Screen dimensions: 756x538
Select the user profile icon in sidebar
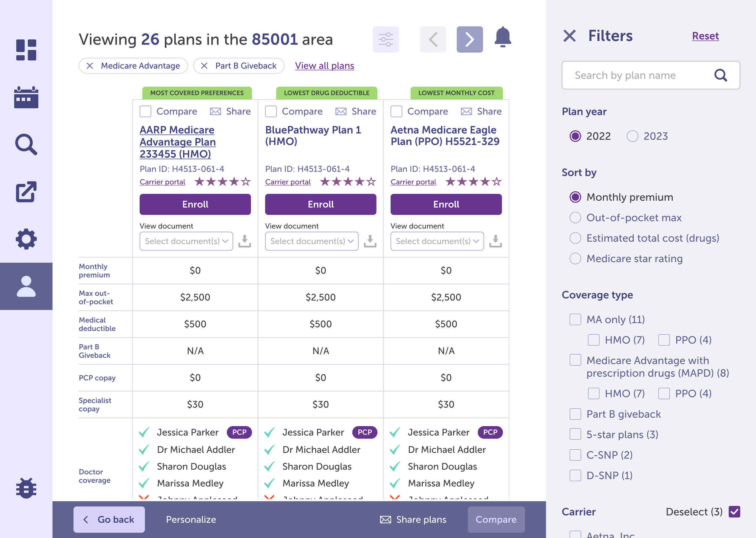pos(26,286)
